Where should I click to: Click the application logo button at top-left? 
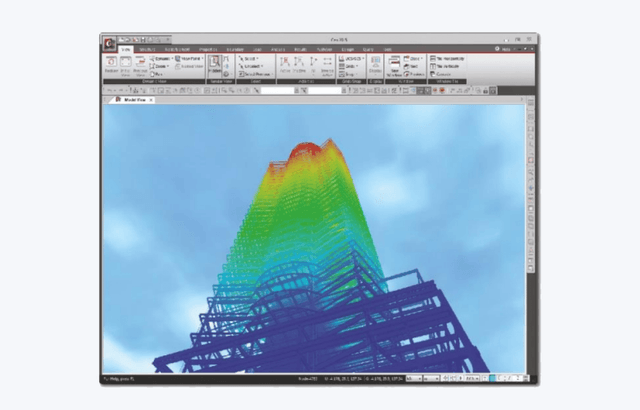[x=108, y=42]
